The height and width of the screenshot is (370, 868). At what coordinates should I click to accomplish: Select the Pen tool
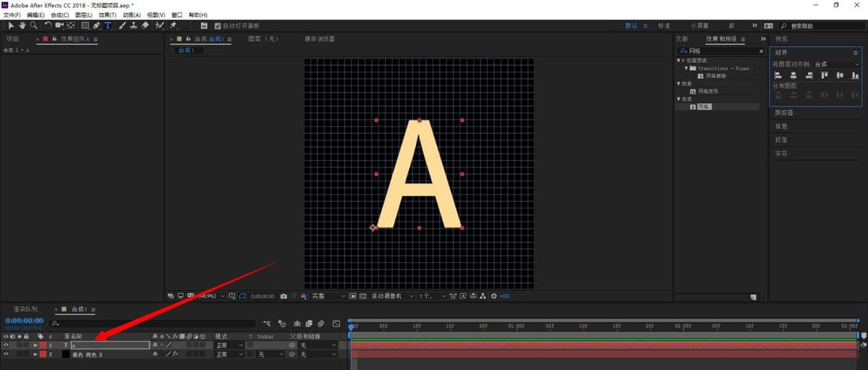point(96,25)
